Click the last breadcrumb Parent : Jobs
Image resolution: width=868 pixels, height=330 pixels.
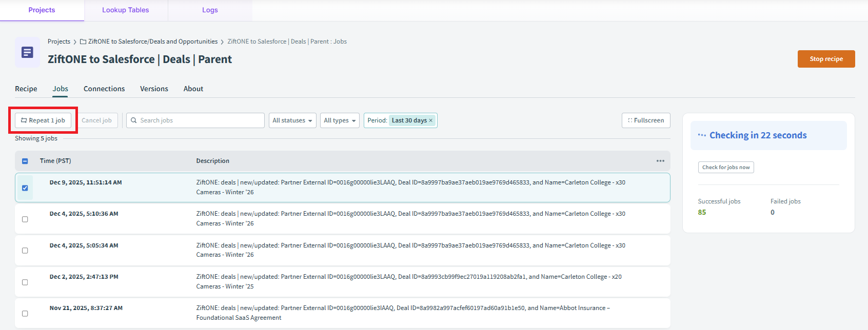[x=287, y=42]
